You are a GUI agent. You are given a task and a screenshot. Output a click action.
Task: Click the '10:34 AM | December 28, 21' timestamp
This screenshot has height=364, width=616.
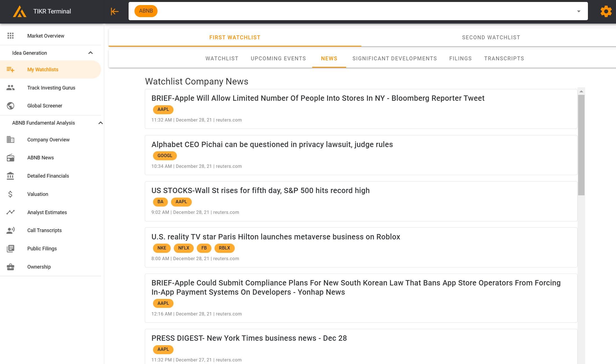pyautogui.click(x=182, y=166)
